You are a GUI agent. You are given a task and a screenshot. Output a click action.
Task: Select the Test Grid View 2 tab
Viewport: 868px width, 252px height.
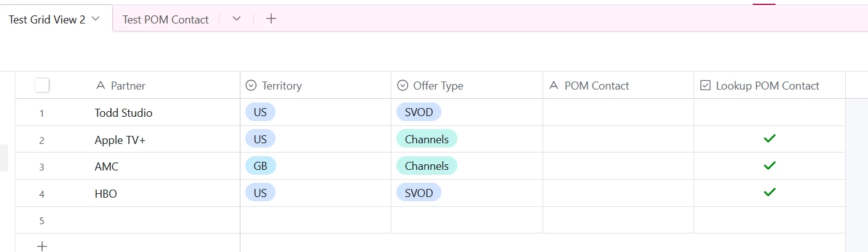47,20
